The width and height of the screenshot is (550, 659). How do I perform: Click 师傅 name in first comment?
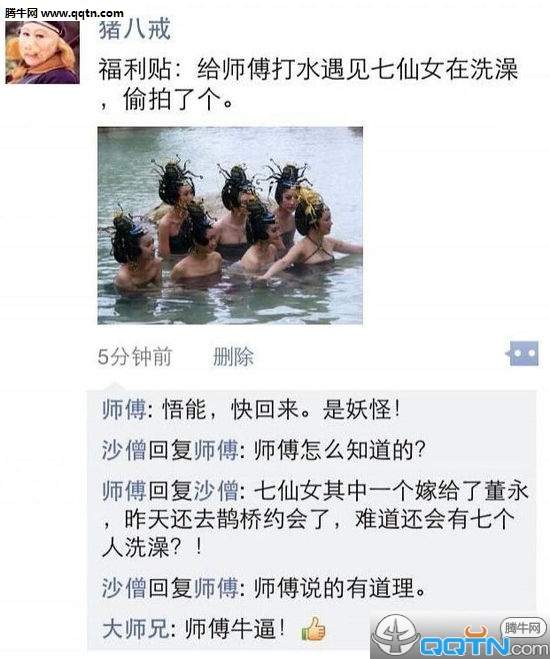(x=124, y=409)
